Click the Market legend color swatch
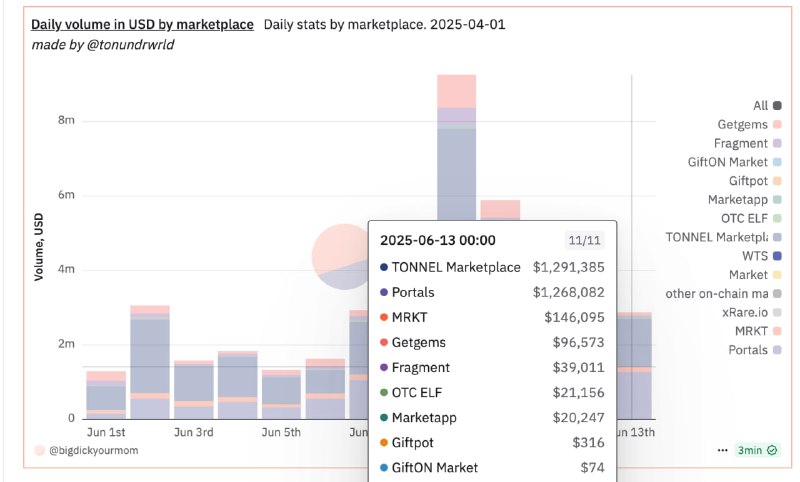 pos(777,275)
